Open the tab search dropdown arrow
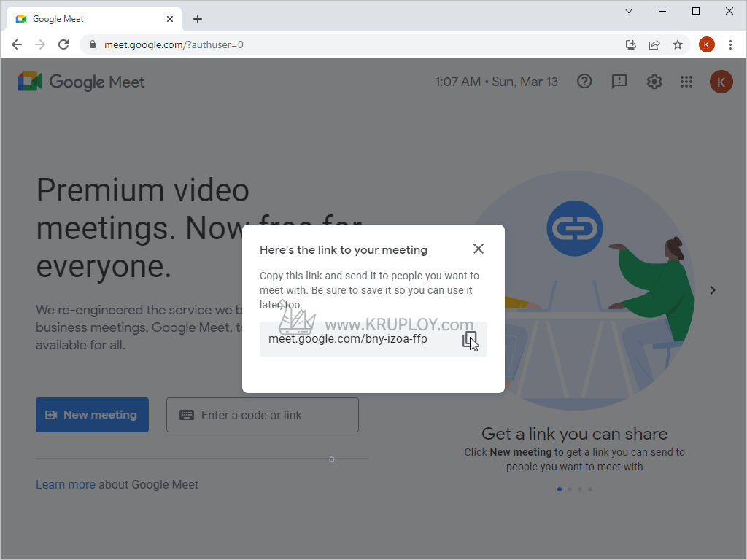The height and width of the screenshot is (560, 747). click(629, 11)
